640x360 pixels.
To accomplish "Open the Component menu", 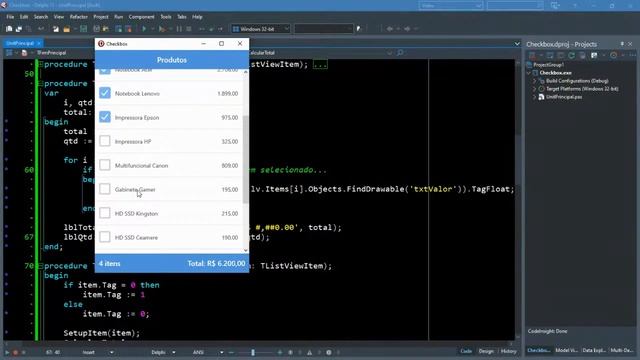I will [x=142, y=17].
